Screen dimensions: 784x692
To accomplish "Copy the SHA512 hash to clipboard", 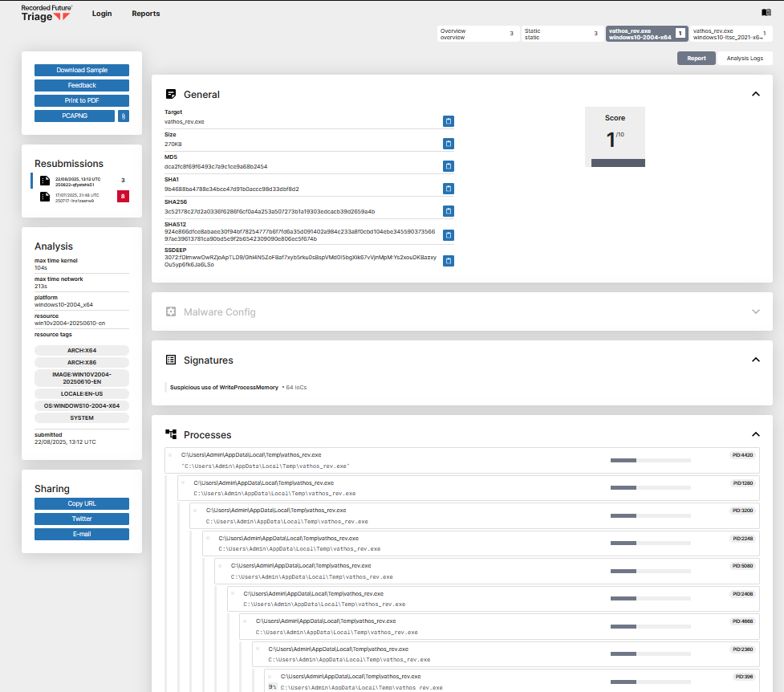I will click(x=449, y=235).
